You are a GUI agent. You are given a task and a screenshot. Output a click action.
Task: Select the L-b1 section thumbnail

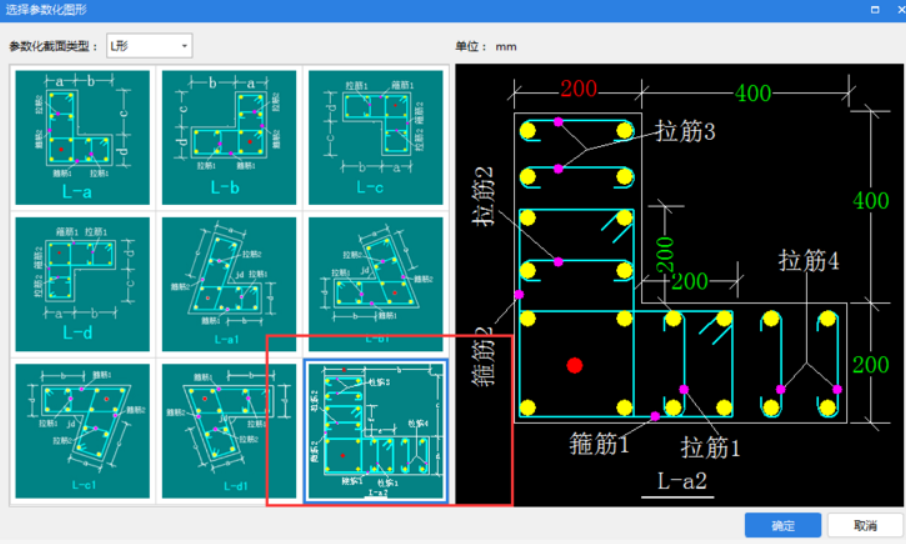pos(376,284)
